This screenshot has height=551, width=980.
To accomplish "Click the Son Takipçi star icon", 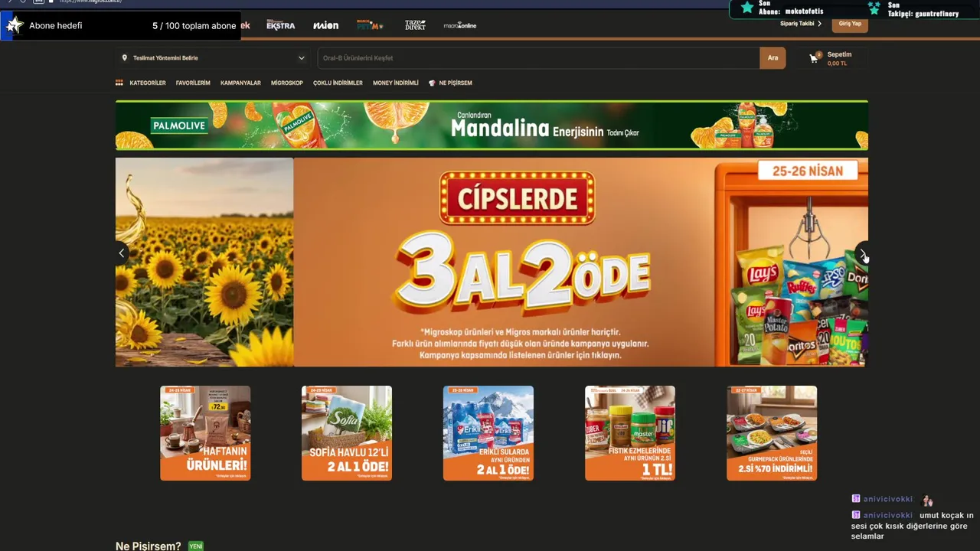I will pos(874,8).
